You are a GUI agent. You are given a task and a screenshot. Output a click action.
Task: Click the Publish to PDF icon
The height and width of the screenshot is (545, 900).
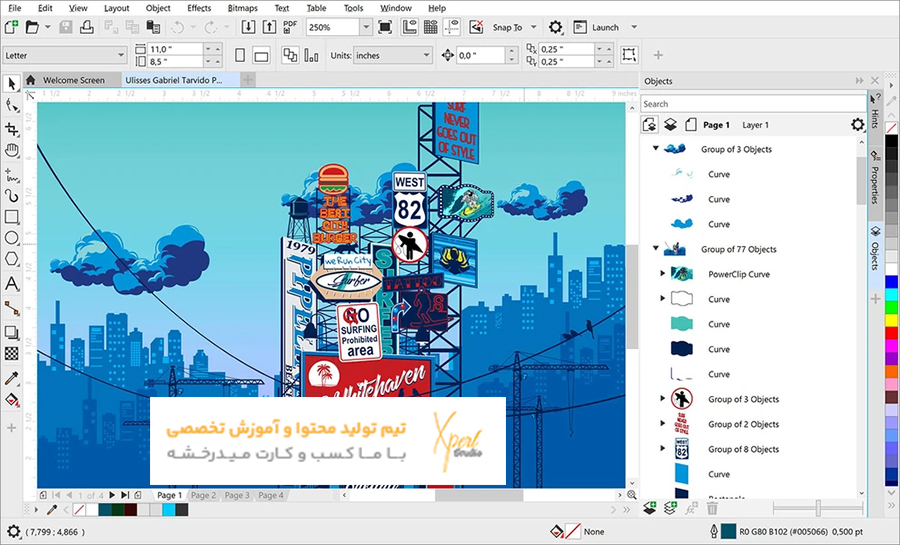[x=290, y=27]
